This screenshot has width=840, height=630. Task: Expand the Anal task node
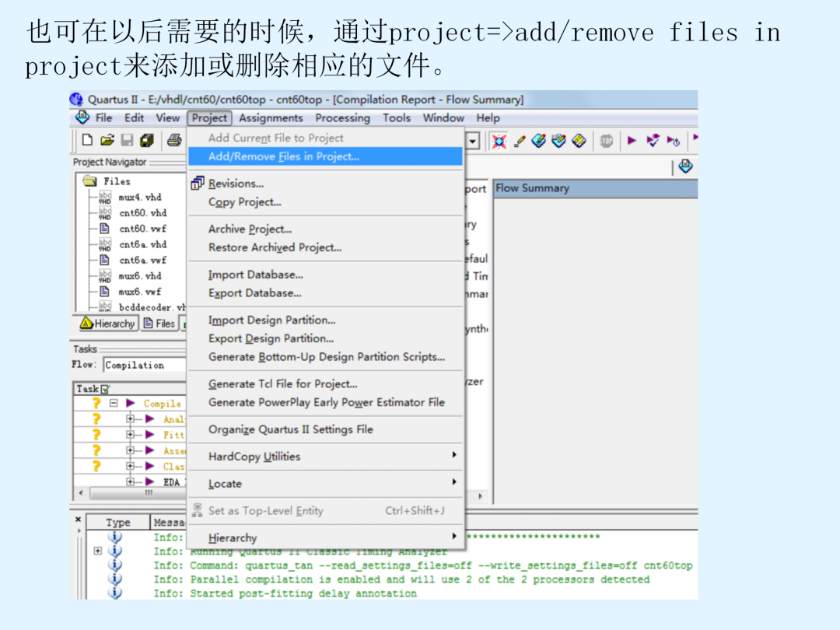[x=130, y=419]
